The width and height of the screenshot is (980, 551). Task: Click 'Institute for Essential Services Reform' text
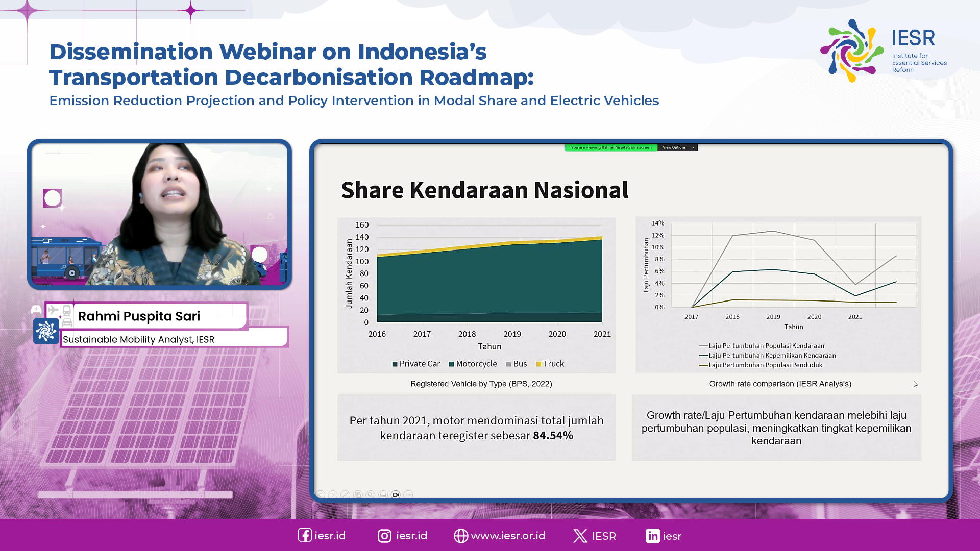point(919,63)
